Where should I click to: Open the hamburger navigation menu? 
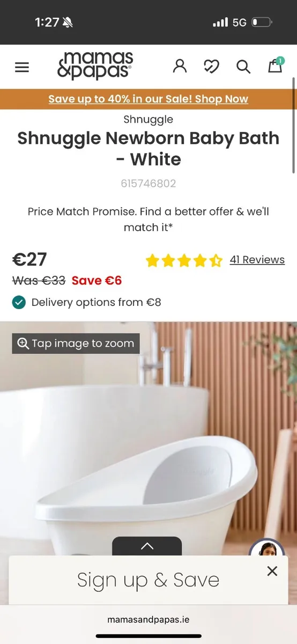click(x=22, y=67)
